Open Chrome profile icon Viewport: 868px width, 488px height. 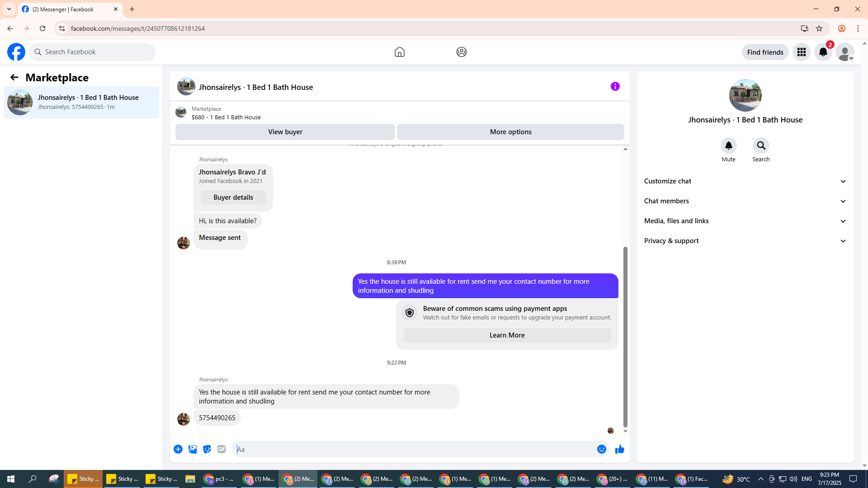[841, 28]
